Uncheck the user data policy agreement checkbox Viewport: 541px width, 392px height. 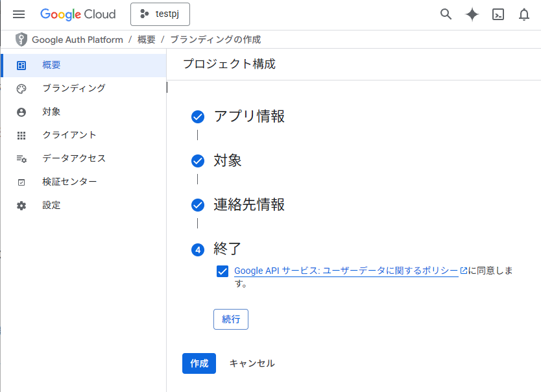[x=222, y=271]
